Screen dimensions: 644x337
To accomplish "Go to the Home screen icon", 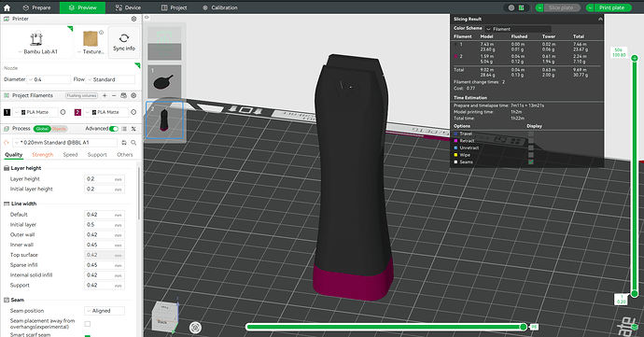I will [7, 7].
